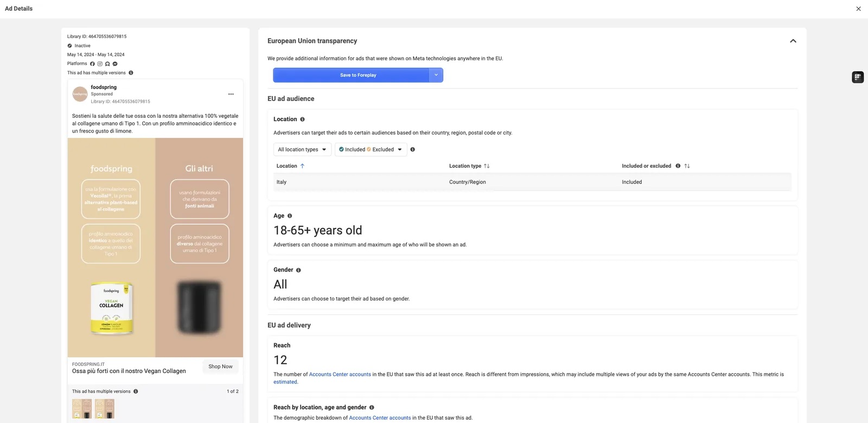This screenshot has width=868, height=423.
Task: Click the Sponsored label
Action: click(x=102, y=94)
